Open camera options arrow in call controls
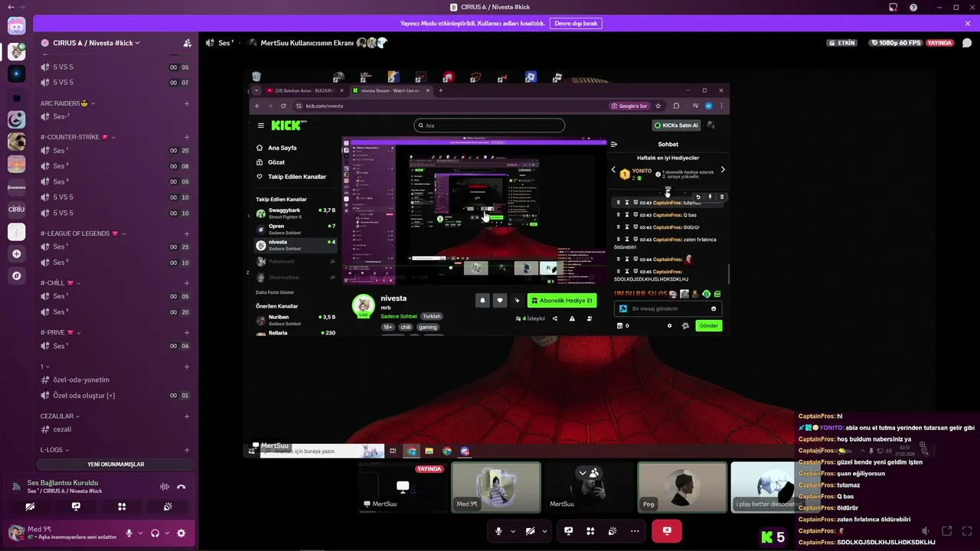 click(x=544, y=531)
